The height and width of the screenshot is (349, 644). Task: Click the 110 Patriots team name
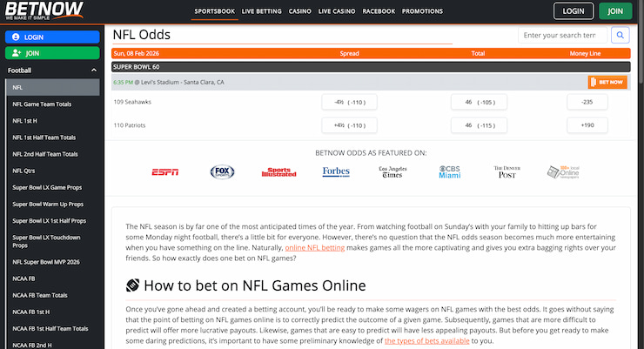(x=130, y=125)
